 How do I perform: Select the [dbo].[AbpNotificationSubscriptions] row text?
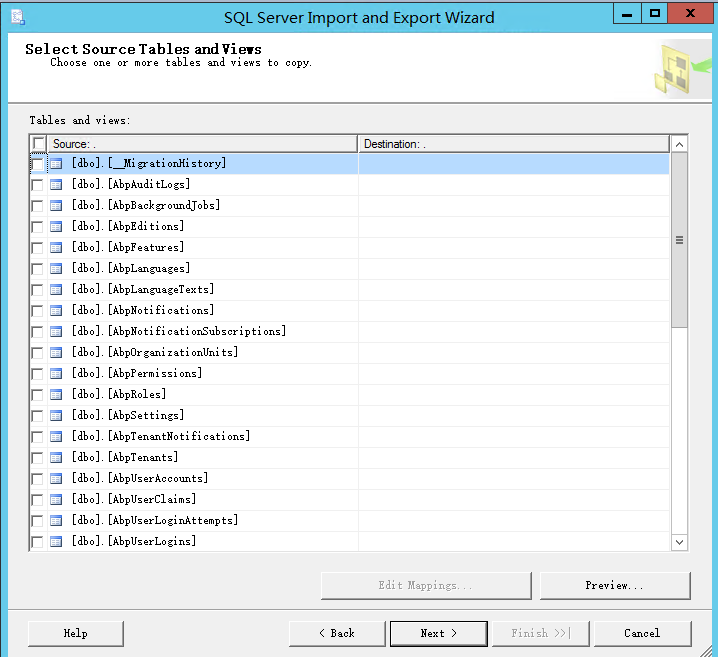click(x=179, y=331)
